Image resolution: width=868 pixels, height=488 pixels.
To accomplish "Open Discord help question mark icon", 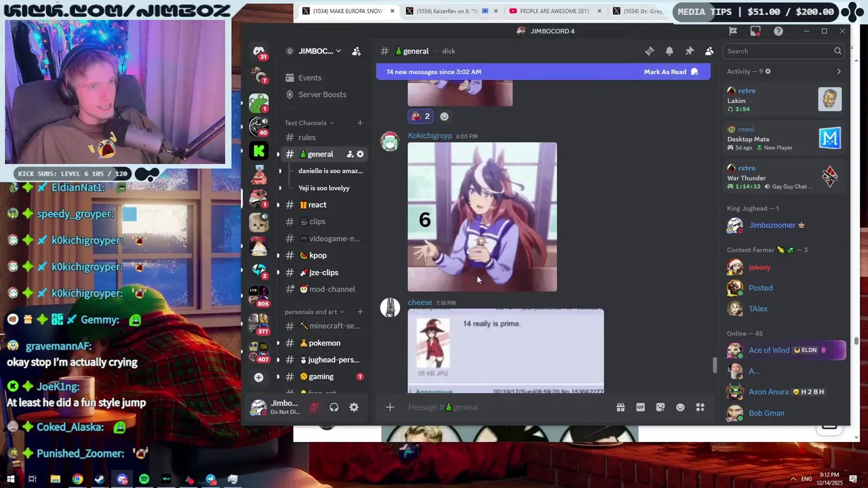I will tap(778, 31).
